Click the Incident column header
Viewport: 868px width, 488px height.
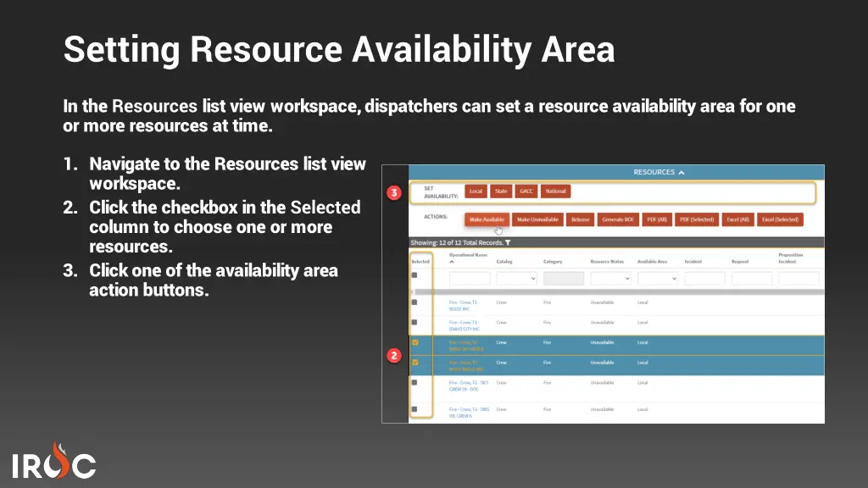point(693,262)
